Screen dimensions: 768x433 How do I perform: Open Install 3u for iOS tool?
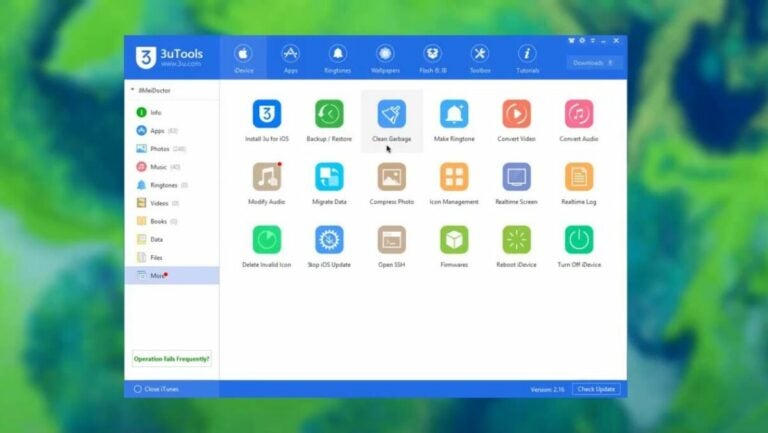[x=266, y=120]
